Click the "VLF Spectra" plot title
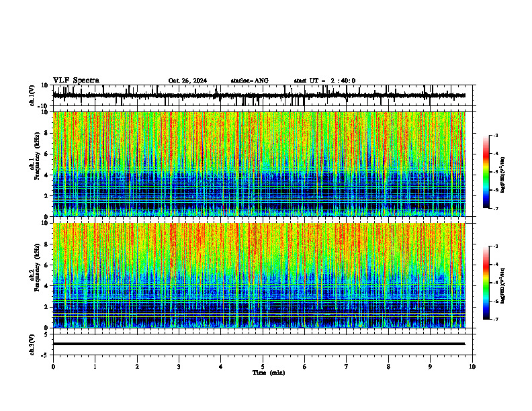The width and height of the screenshot is (532, 411). click(x=76, y=81)
